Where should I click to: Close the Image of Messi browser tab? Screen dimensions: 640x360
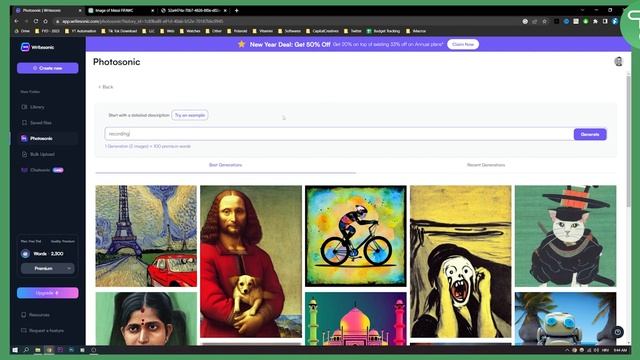coord(152,10)
